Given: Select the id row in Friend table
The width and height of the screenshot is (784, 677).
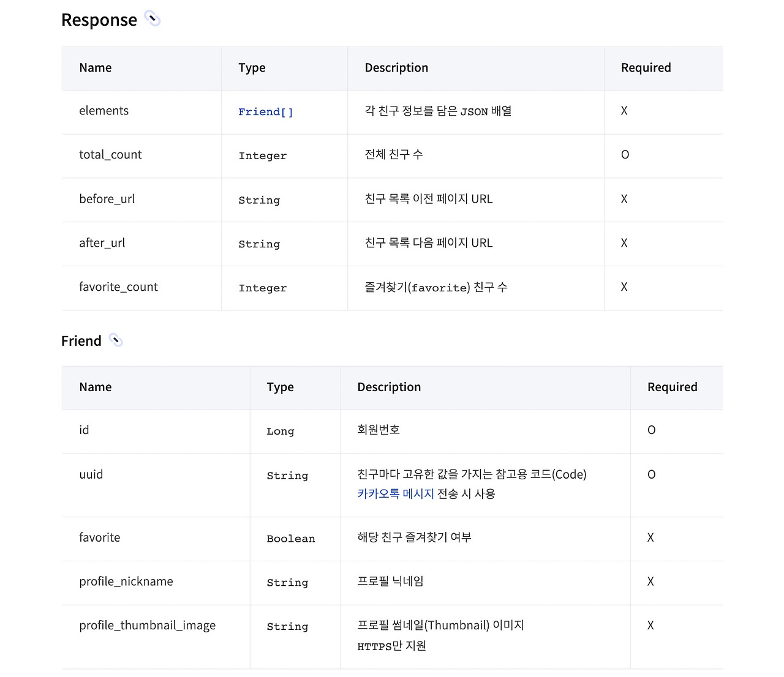Looking at the screenshot, I should coord(84,430).
